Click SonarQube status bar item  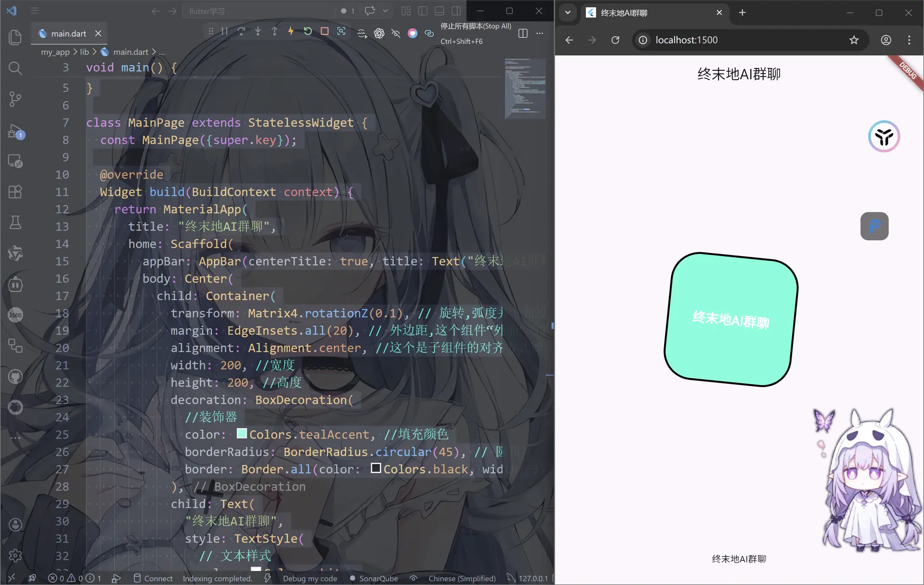tap(373, 578)
